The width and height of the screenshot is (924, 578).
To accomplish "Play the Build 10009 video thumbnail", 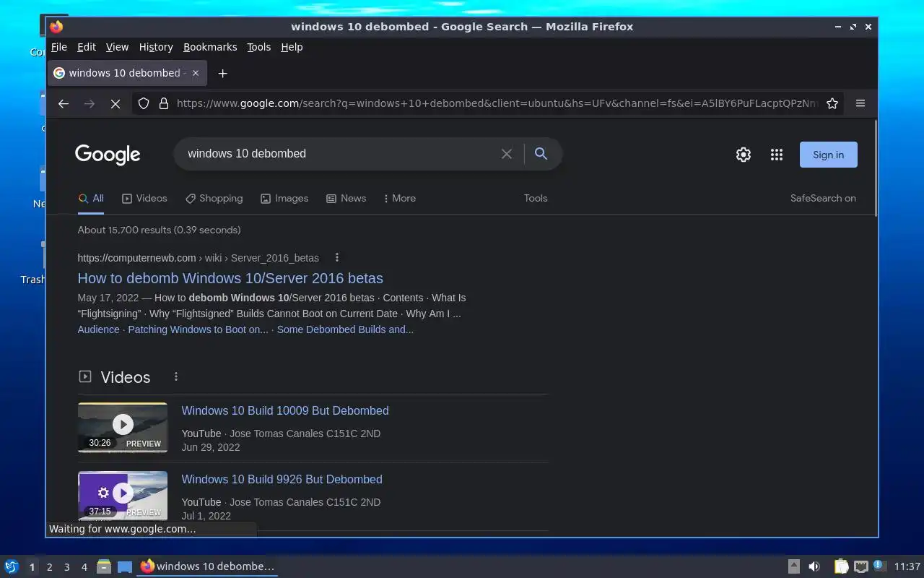I will pos(123,427).
